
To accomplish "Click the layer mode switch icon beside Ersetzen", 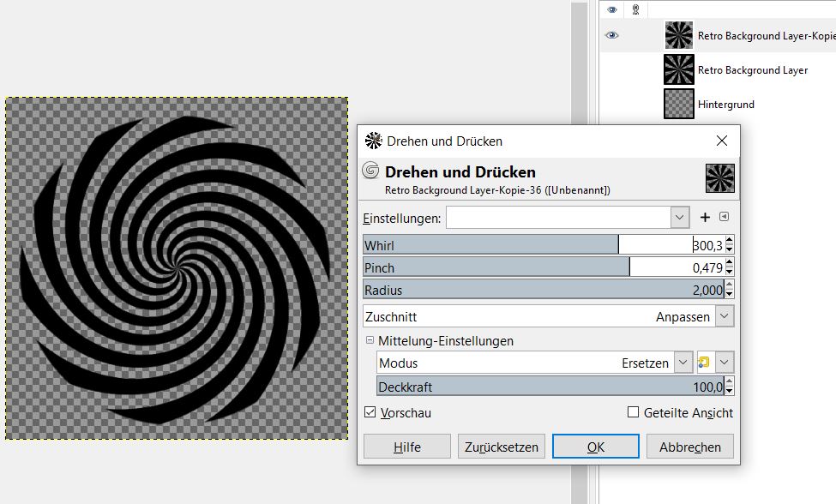I will pos(705,363).
